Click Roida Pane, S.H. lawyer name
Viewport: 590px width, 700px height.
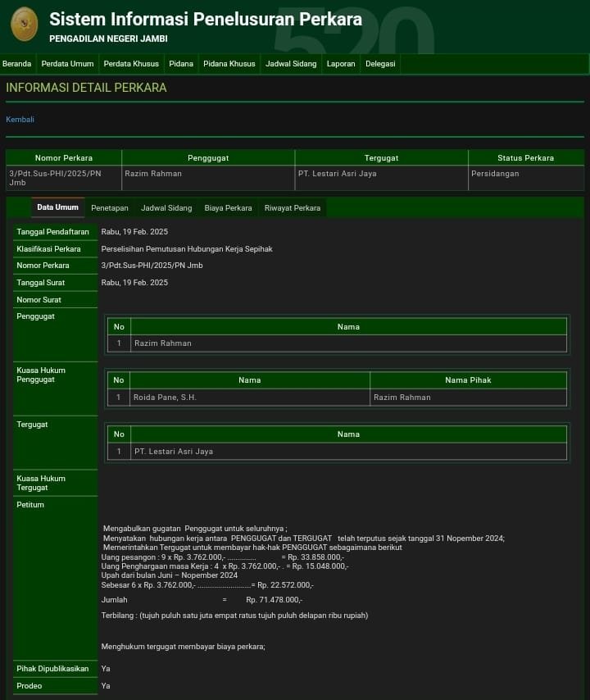165,398
